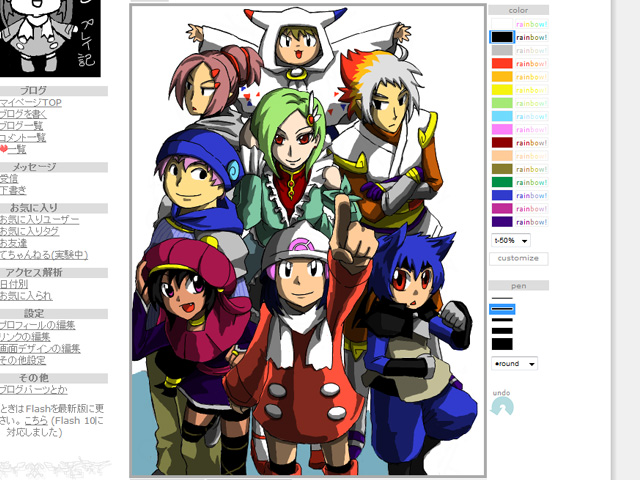Open the 下書き drafts link

point(13,191)
